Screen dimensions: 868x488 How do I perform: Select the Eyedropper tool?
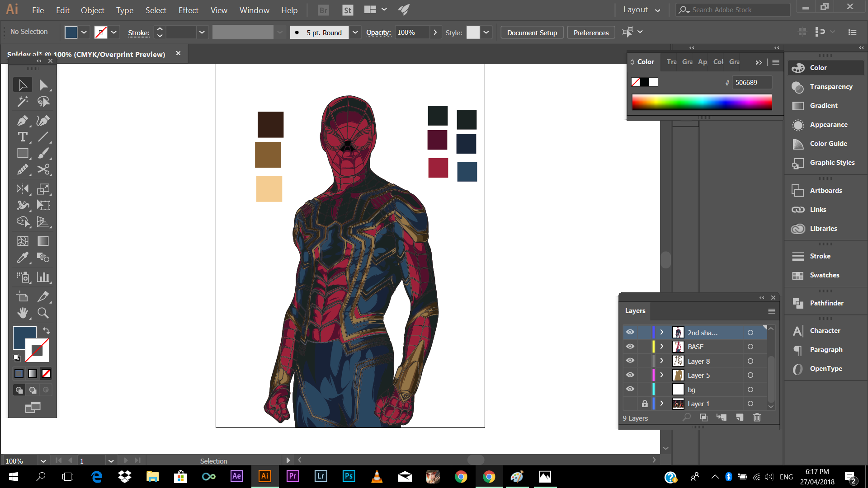pos(22,258)
